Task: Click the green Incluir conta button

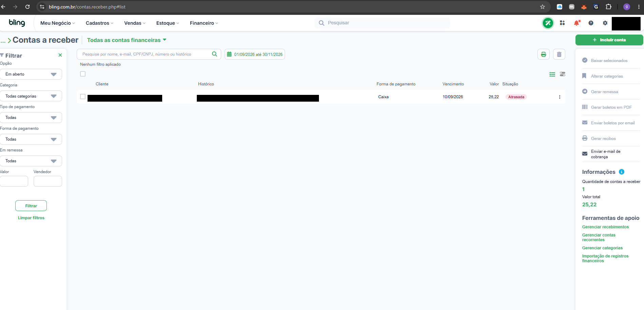Action: tap(609, 40)
